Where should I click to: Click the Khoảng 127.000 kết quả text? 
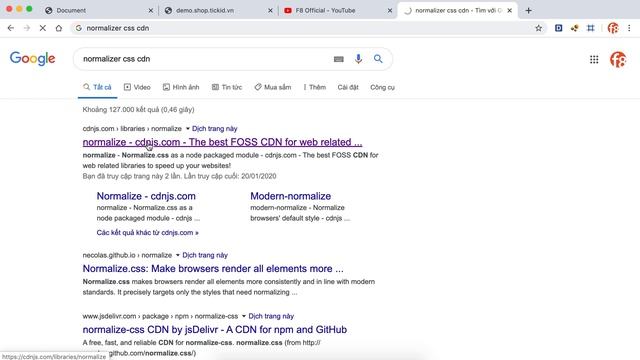coord(138,109)
